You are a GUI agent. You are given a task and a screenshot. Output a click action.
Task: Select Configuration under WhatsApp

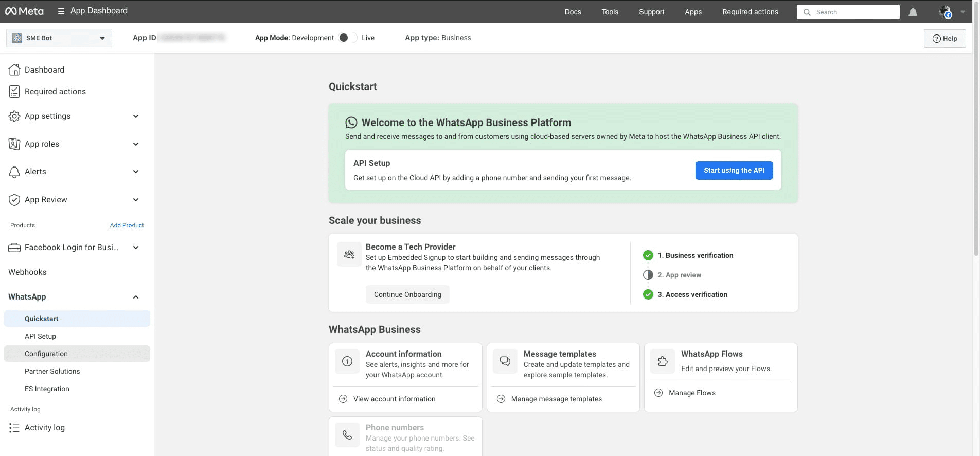[x=77, y=354]
